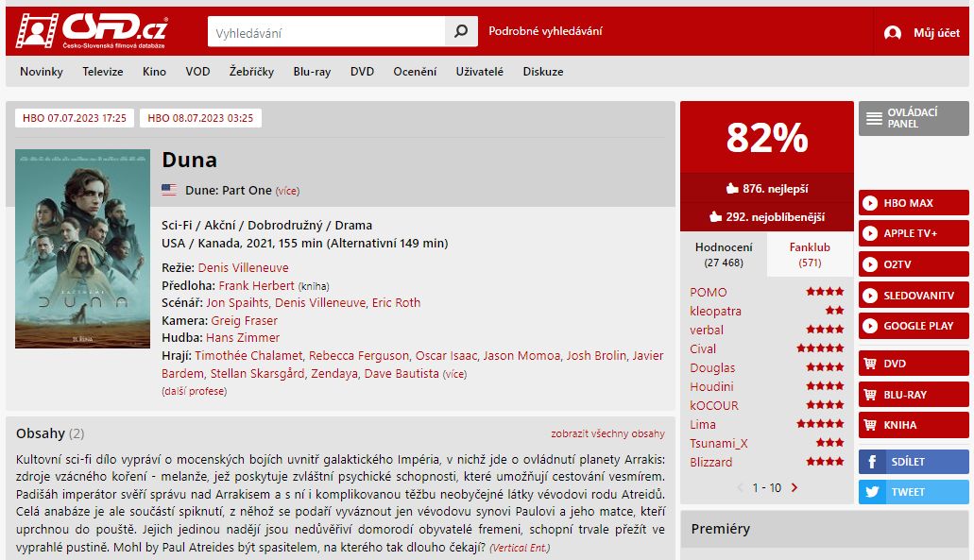Open screenwriter Jon Spaihts link
974x560 pixels.
[x=237, y=302]
